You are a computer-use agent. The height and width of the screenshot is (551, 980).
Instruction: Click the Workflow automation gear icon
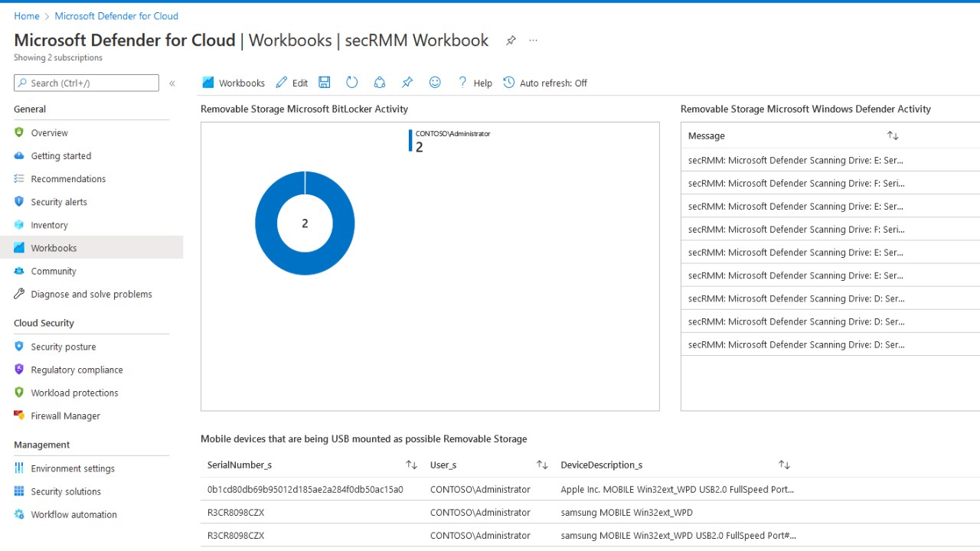pyautogui.click(x=19, y=514)
